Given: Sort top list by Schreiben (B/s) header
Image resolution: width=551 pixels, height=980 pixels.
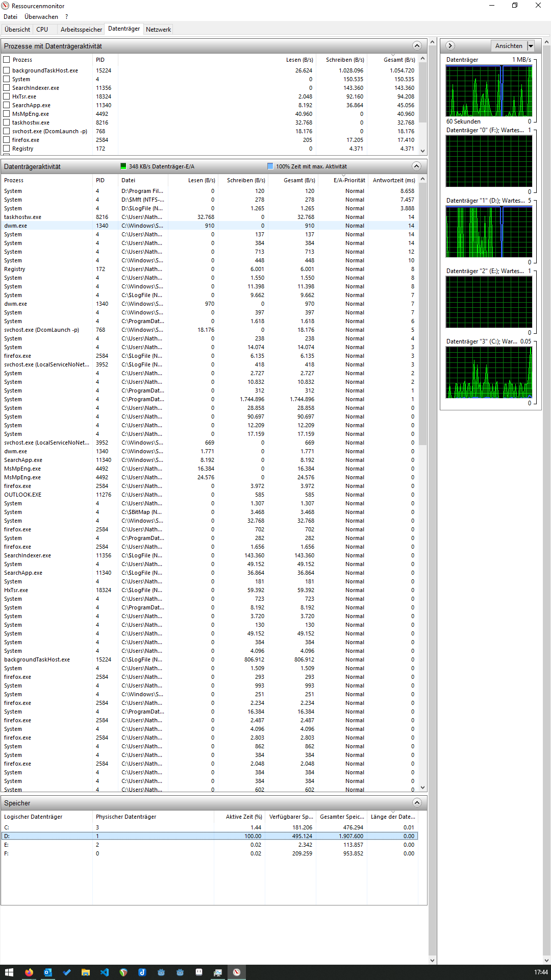Looking at the screenshot, I should (345, 60).
